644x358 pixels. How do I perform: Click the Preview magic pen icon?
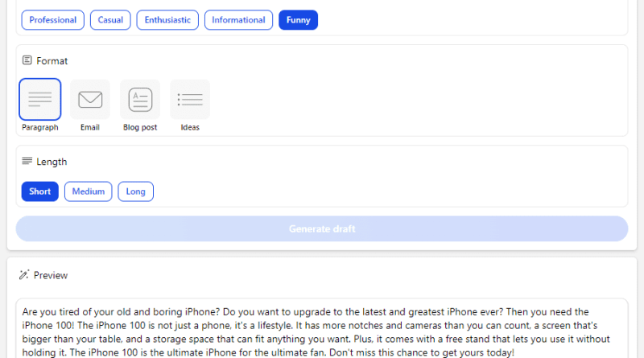[x=24, y=274]
